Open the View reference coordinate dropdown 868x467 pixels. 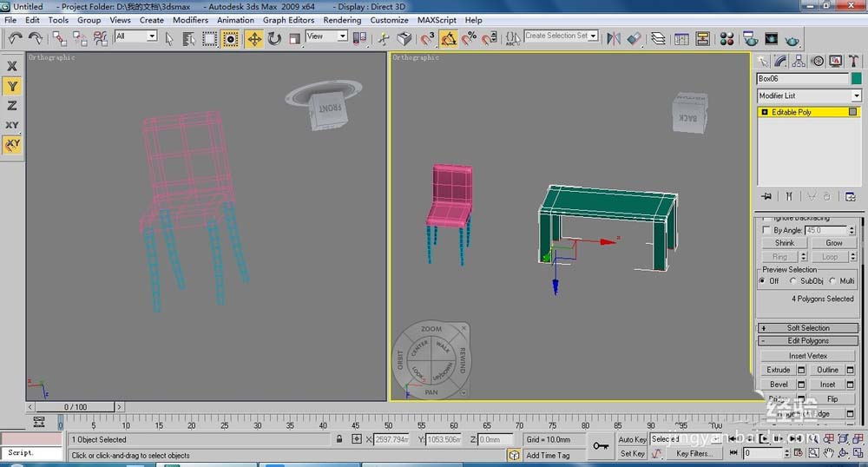click(326, 36)
